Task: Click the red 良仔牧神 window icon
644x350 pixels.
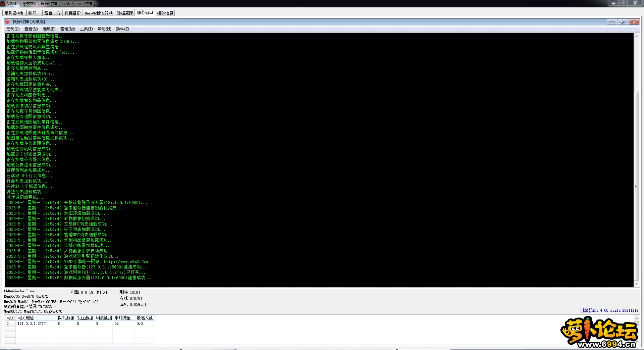Action: (x=7, y=21)
